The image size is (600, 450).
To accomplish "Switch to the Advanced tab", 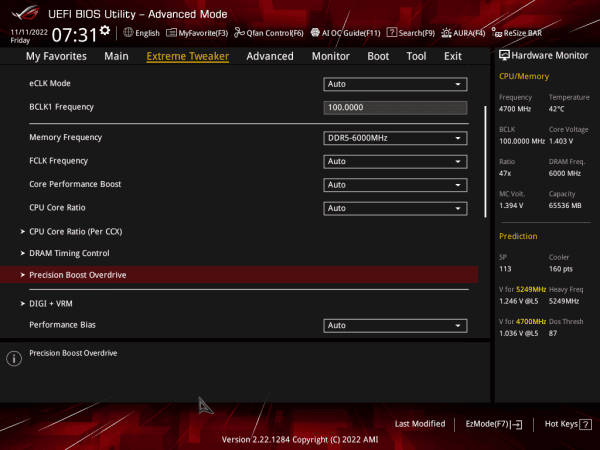I will 270,56.
